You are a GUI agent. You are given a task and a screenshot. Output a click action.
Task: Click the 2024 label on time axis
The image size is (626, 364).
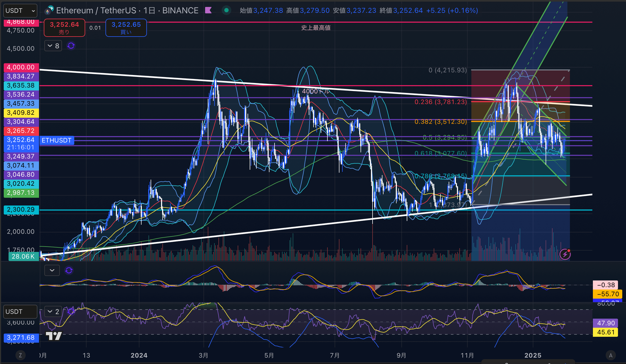coord(139,355)
